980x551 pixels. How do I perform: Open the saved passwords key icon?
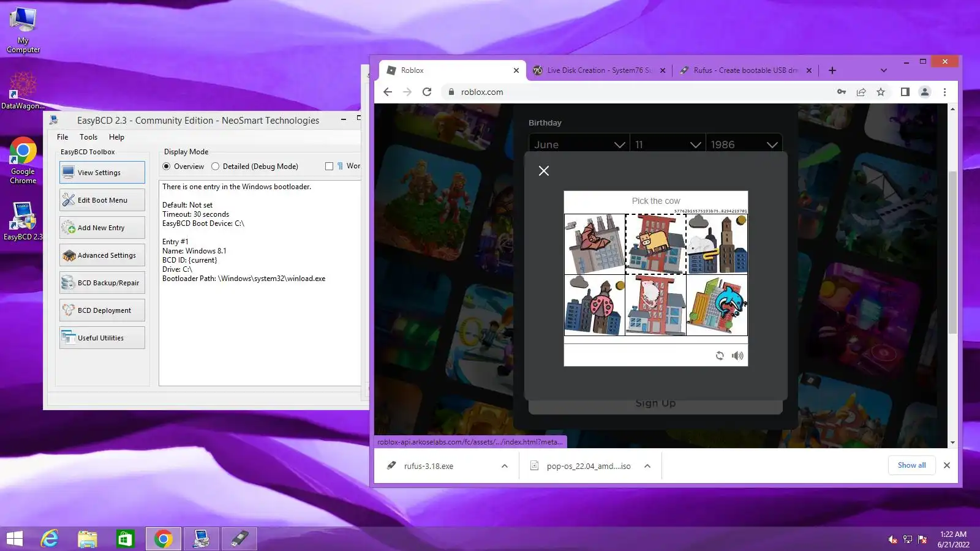(842, 92)
